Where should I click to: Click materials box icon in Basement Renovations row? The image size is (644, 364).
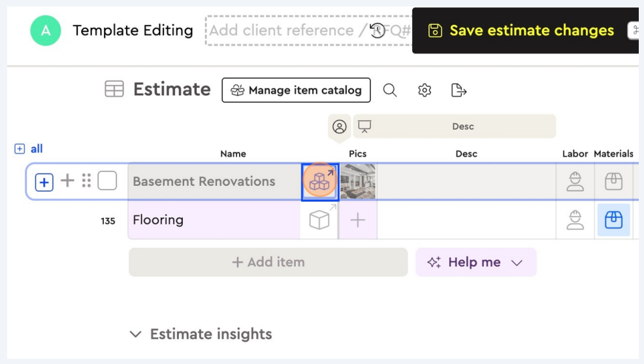point(613,181)
